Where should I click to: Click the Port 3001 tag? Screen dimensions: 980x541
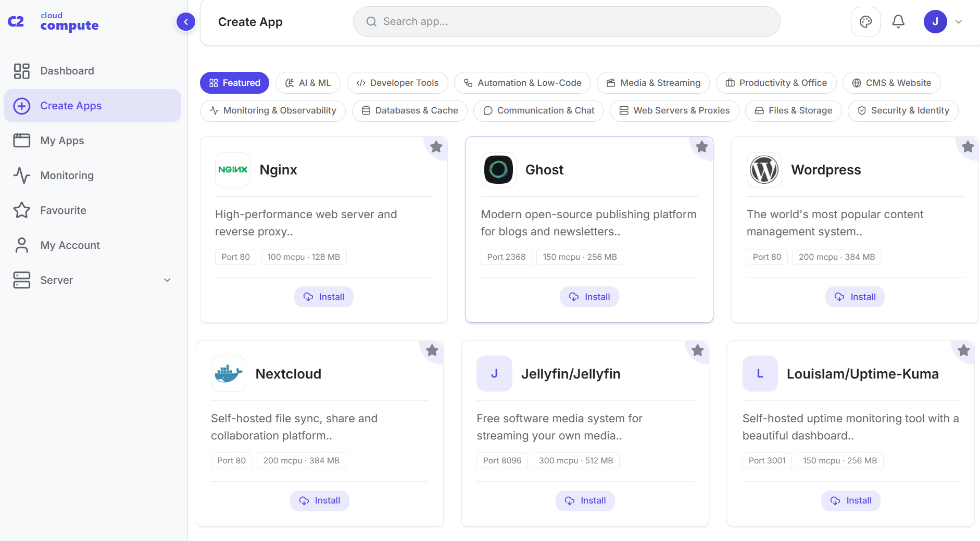pos(767,460)
